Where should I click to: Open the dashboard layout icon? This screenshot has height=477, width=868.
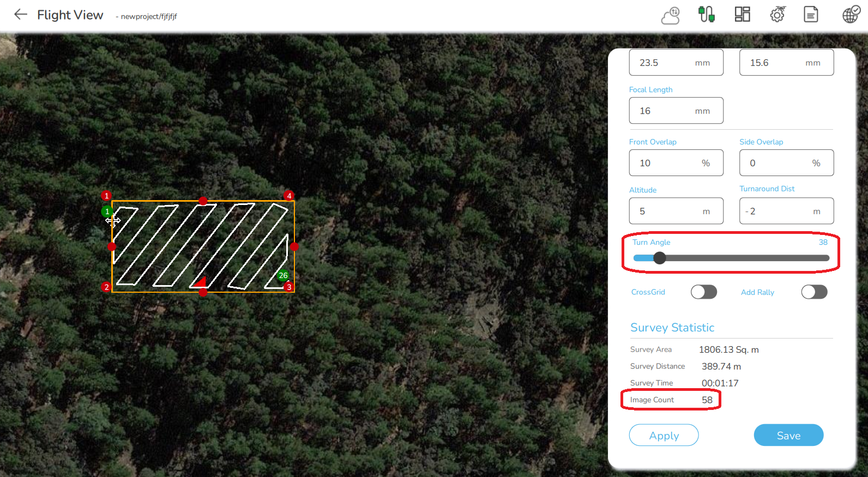(743, 14)
